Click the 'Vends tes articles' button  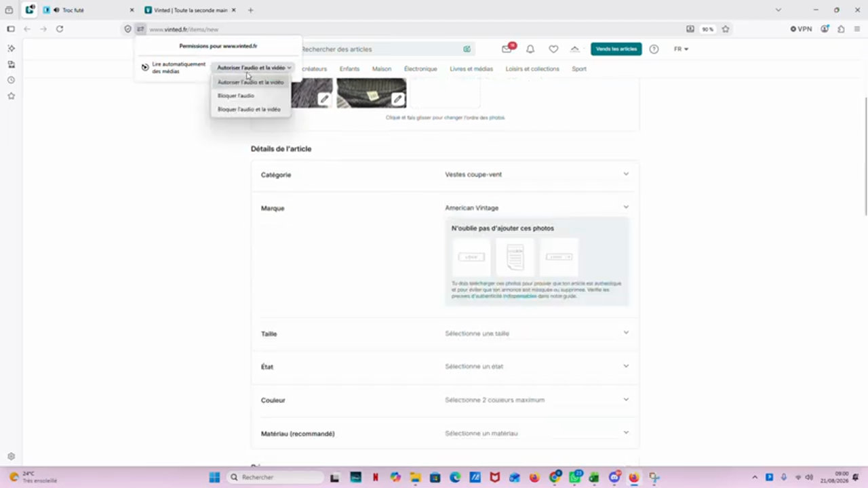click(616, 49)
